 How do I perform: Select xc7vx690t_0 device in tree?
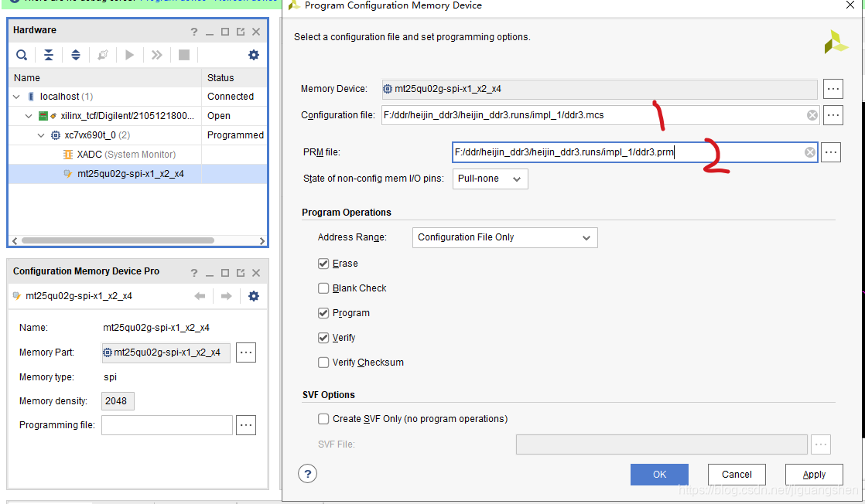pos(97,135)
